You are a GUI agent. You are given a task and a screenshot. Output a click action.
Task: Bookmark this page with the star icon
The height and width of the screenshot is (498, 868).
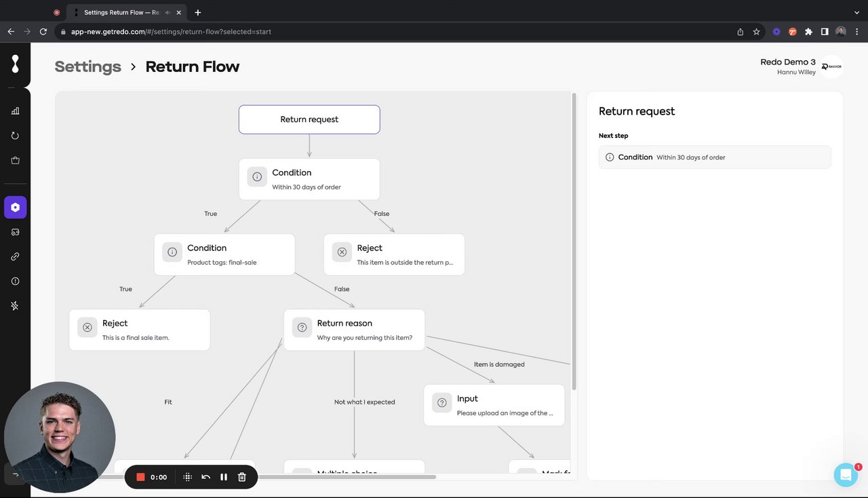(x=757, y=31)
